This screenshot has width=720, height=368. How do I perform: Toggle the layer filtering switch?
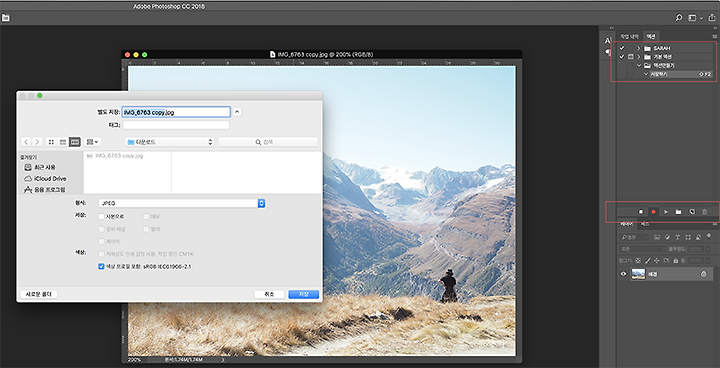[x=709, y=236]
